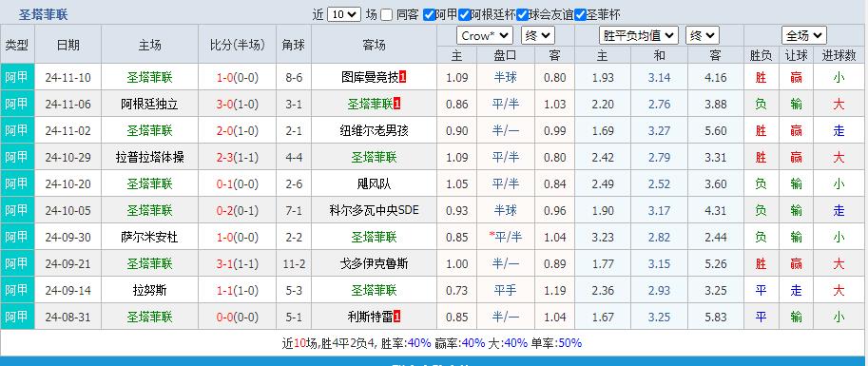Viewport: 868px width, 366px height.
Task: Open the 胜平负均值 dropdown
Action: (x=639, y=36)
